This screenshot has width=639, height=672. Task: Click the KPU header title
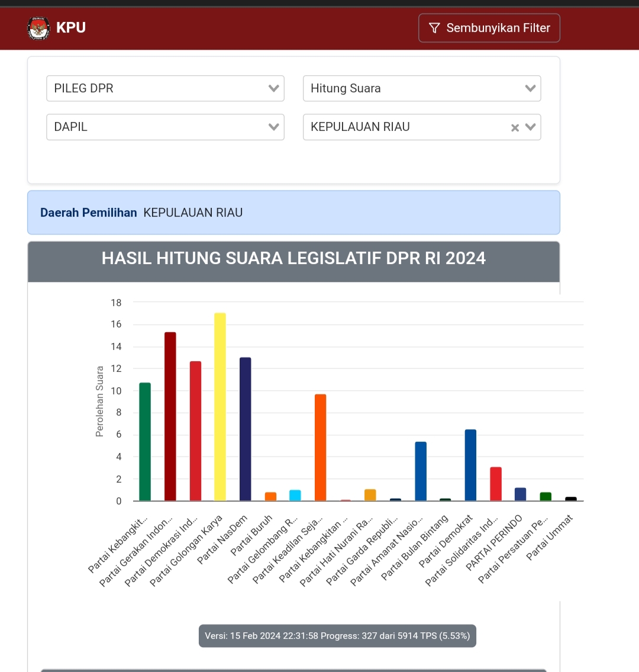click(x=71, y=27)
